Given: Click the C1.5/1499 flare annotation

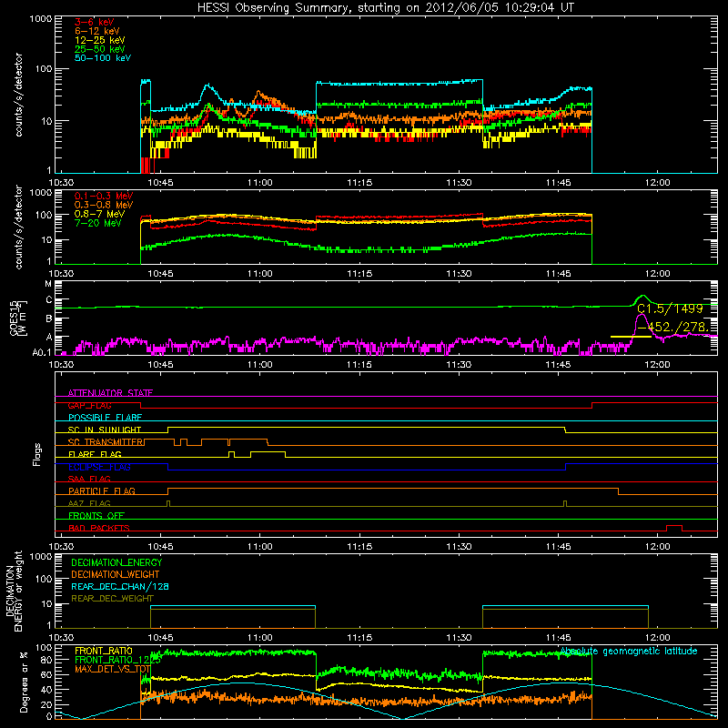Looking at the screenshot, I should pos(670,309).
